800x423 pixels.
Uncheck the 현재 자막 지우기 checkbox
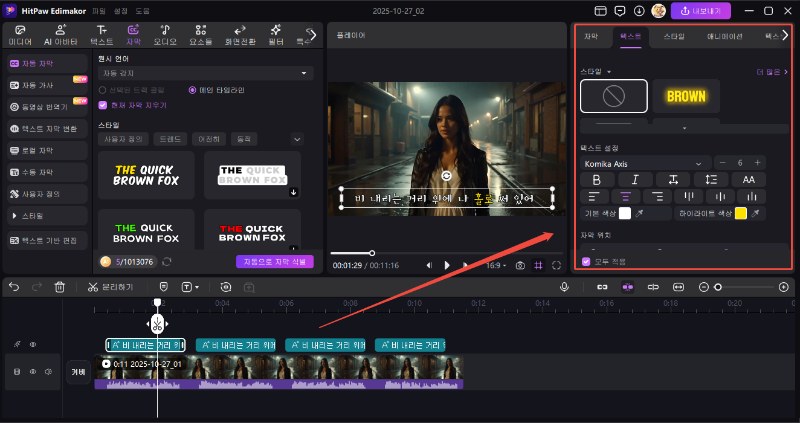tap(103, 104)
